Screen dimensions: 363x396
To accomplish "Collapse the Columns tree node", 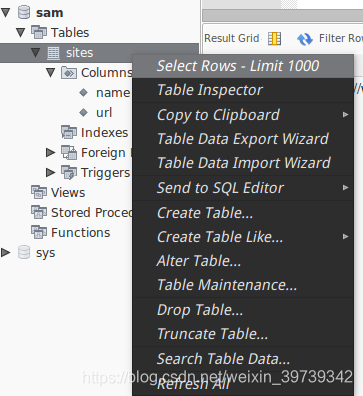I will [x=51, y=73].
